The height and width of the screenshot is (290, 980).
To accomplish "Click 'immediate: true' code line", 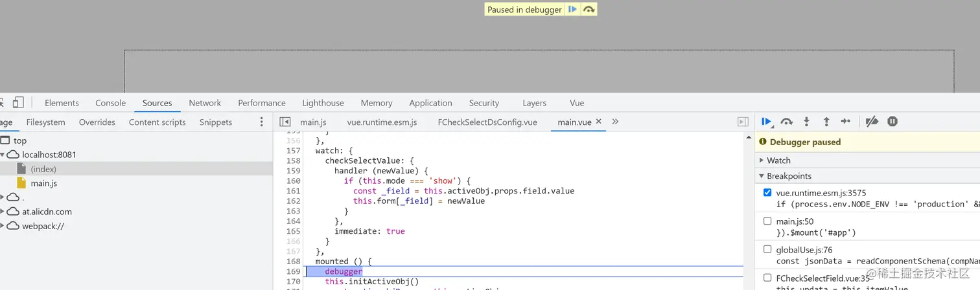I will (369, 231).
